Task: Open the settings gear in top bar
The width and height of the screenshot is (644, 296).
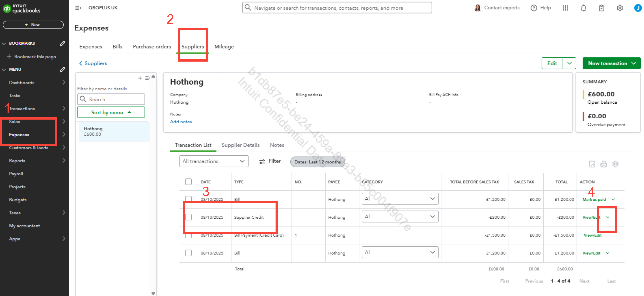Action: click(x=620, y=8)
